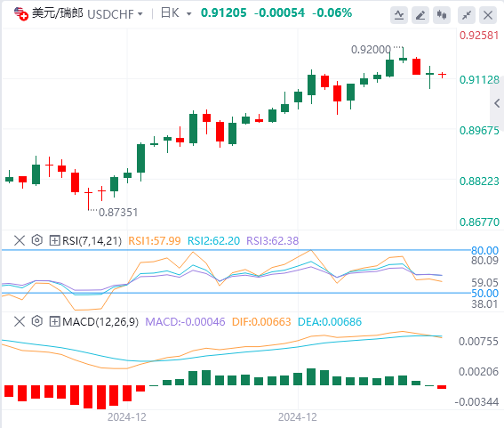Remove the MACD indicator with X
The image size is (504, 428).
[x=20, y=321]
